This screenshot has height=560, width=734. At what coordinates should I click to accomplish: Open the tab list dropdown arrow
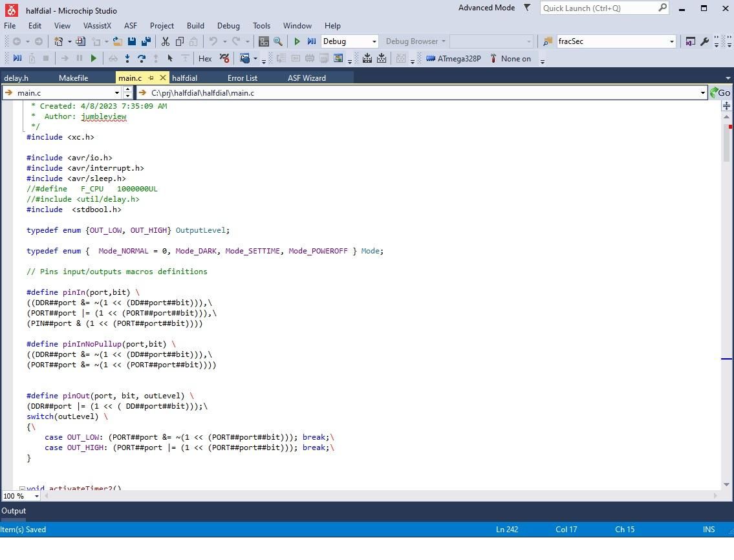click(x=728, y=78)
